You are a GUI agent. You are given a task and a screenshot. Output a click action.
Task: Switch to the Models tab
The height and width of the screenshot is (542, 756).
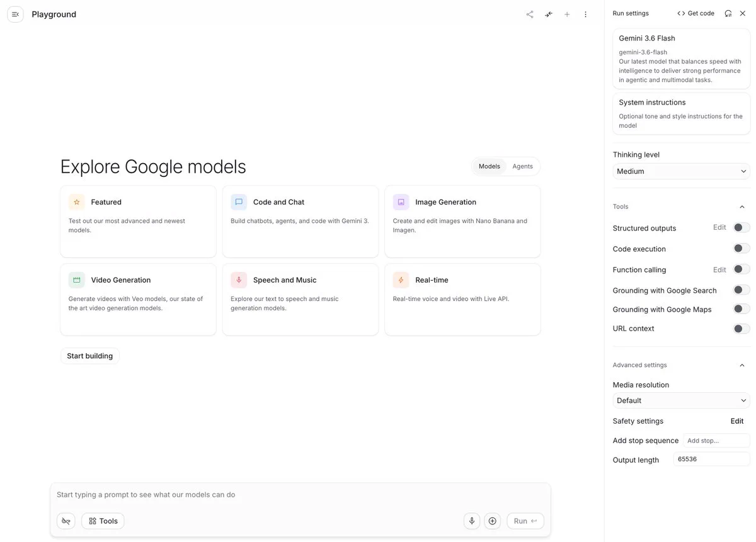[x=490, y=166]
